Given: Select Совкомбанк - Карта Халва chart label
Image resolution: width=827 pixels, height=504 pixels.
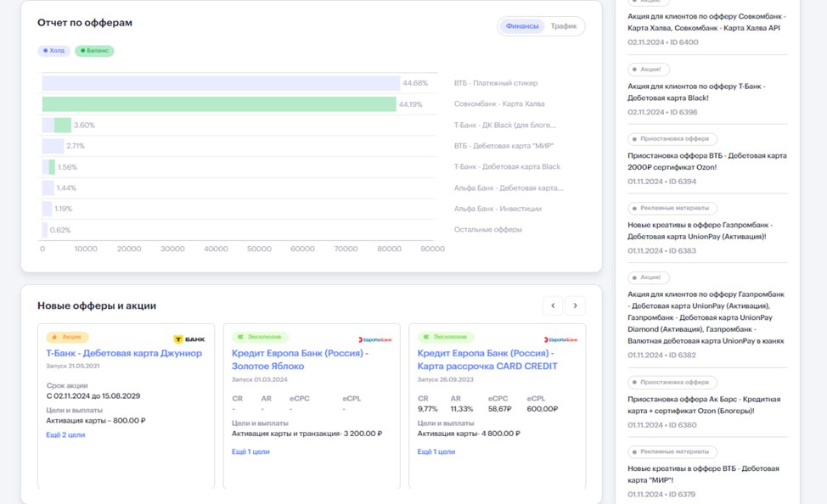Looking at the screenshot, I should [x=499, y=104].
